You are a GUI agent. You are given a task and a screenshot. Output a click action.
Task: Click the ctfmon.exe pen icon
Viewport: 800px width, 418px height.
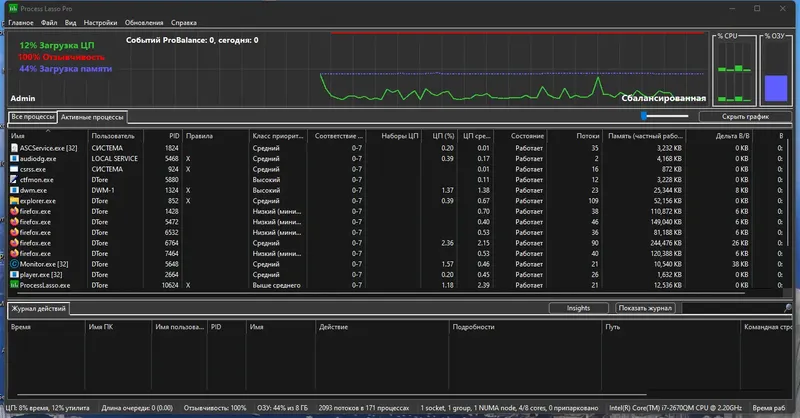(14, 180)
